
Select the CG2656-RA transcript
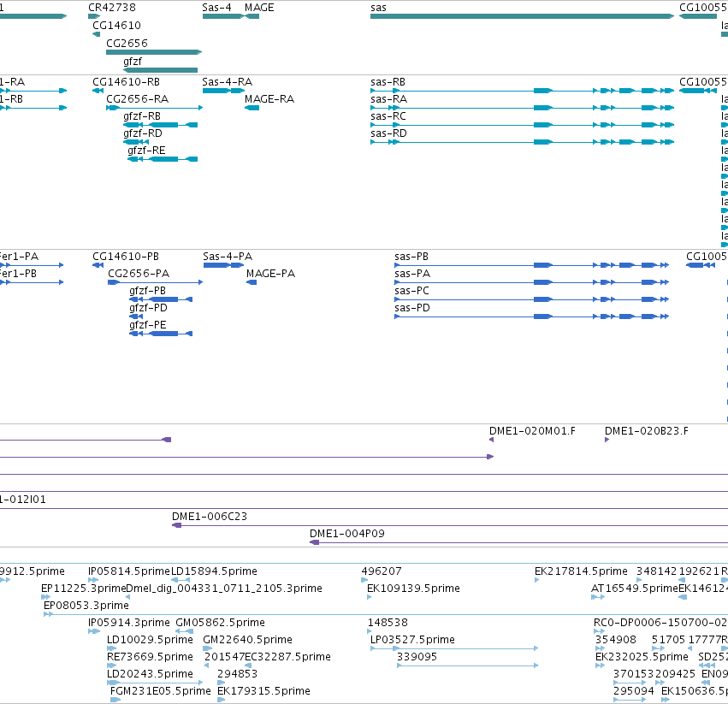click(x=155, y=108)
